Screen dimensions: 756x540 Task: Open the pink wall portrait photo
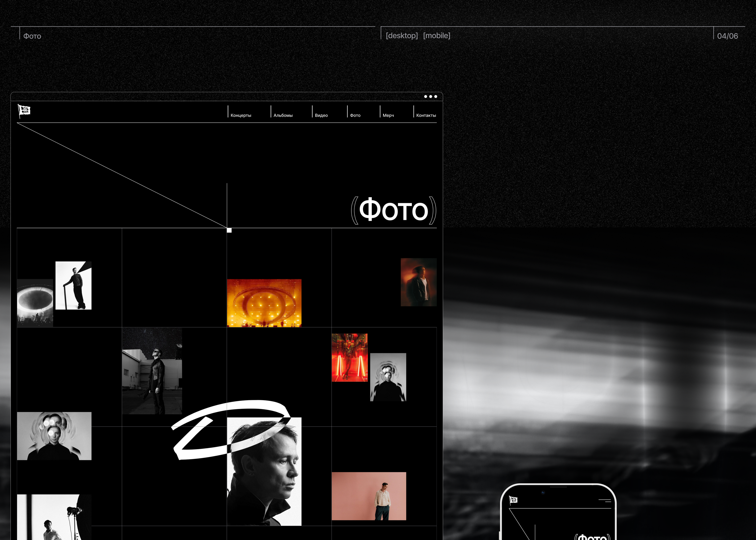click(x=369, y=496)
